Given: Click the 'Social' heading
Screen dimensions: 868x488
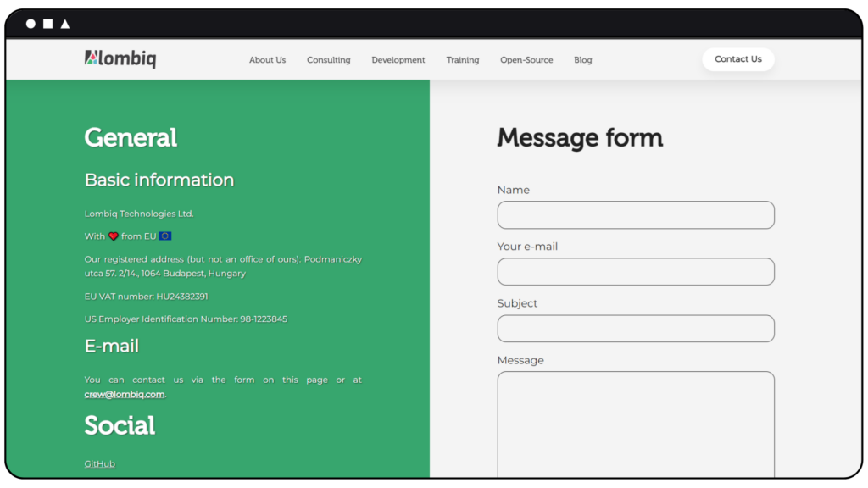Looking at the screenshot, I should pos(120,425).
